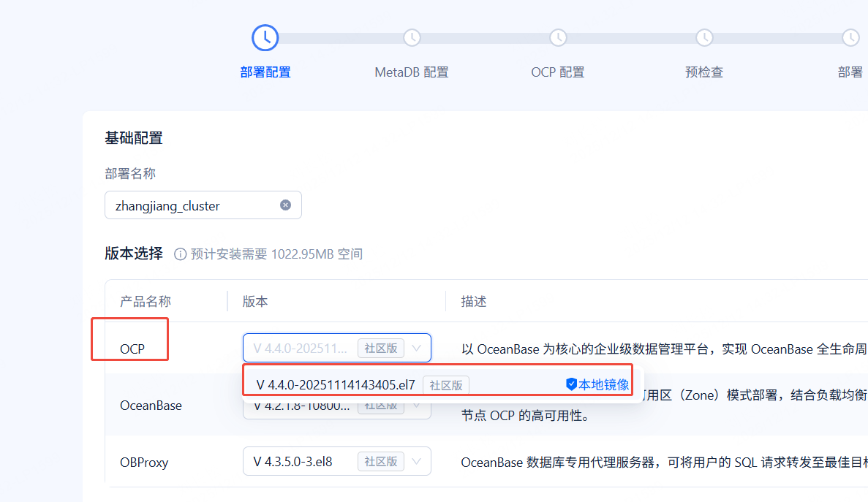Focus the 部署名称 input field
868x502 pixels.
194,205
